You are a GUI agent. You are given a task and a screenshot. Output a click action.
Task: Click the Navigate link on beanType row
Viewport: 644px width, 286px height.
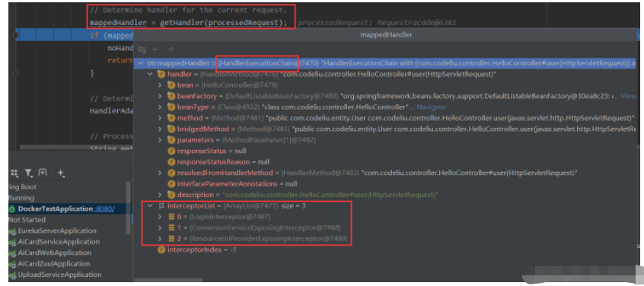[x=432, y=107]
